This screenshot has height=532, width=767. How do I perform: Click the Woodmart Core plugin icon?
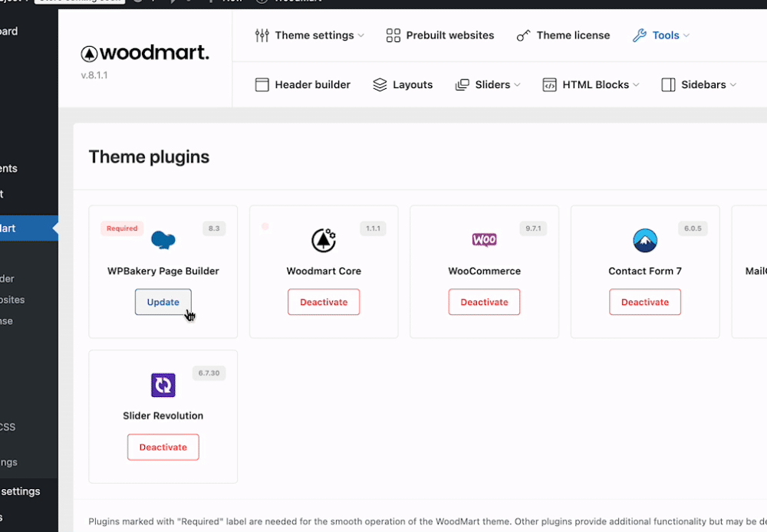[x=324, y=240]
